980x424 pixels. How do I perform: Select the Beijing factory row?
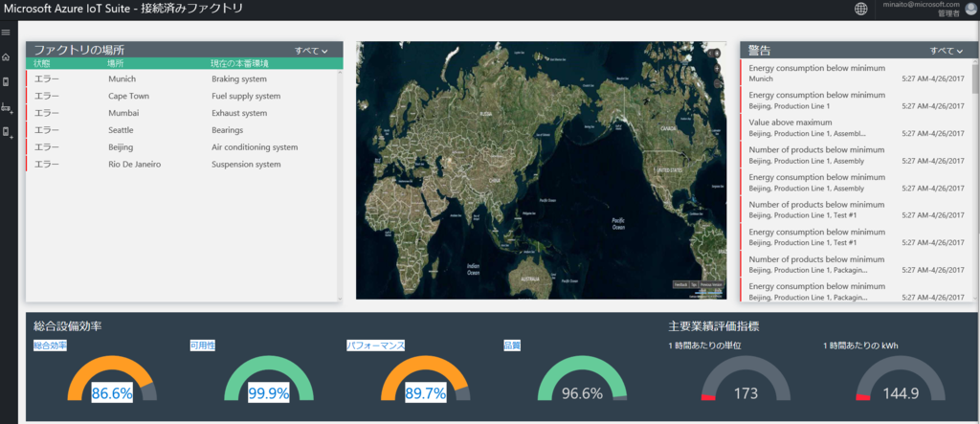point(181,147)
